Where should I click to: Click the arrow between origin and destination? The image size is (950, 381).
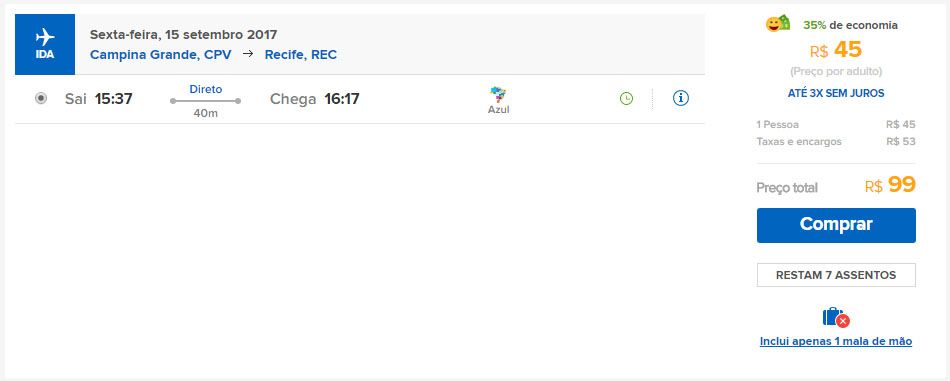pos(248,54)
